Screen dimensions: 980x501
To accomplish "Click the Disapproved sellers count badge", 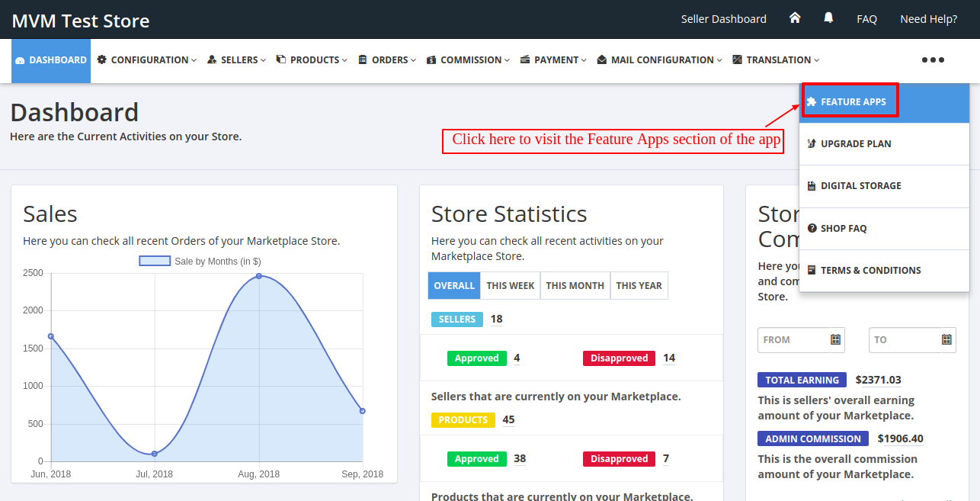I will point(619,358).
